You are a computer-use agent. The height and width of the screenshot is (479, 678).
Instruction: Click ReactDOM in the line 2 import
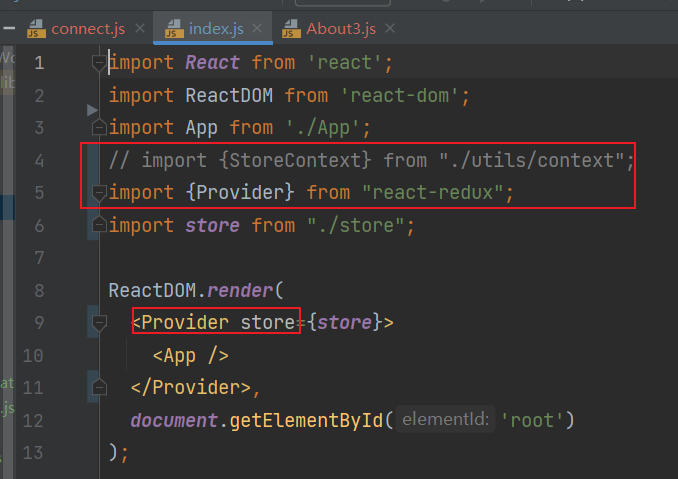tap(229, 96)
